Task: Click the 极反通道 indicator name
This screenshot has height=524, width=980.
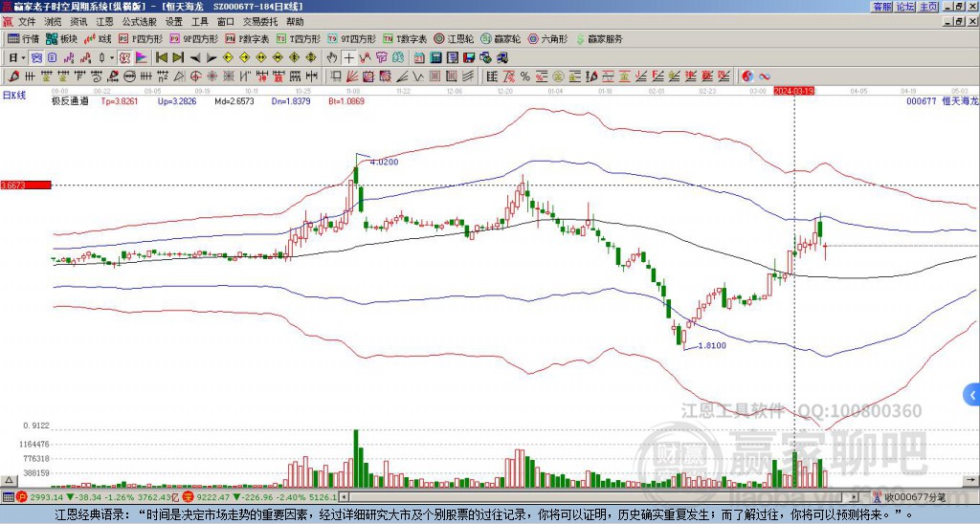Action: click(x=70, y=100)
